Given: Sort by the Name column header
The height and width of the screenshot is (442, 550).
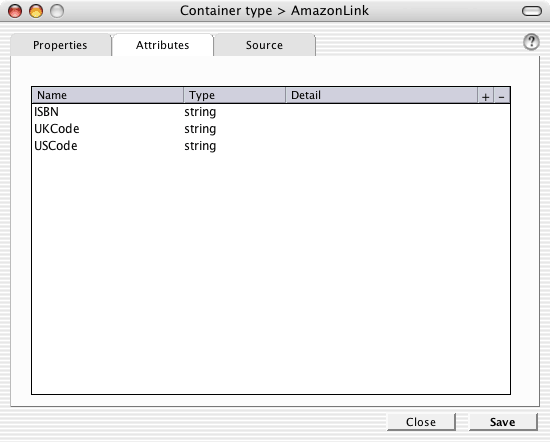Looking at the screenshot, I should [x=108, y=95].
